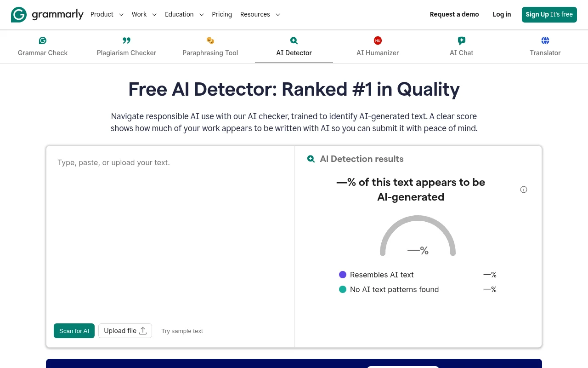Click the AI Humanizer red HU icon

(378, 40)
